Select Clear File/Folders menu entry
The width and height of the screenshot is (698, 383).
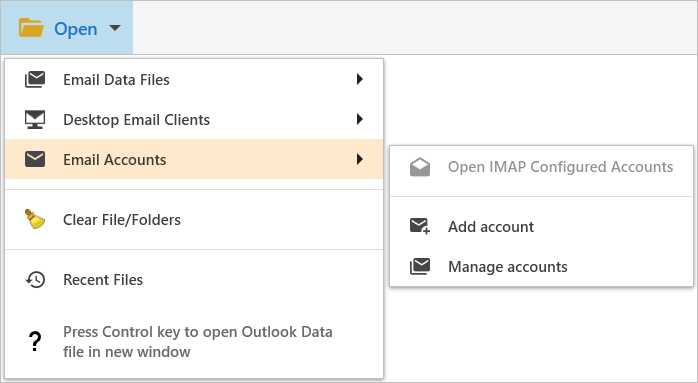(x=194, y=220)
